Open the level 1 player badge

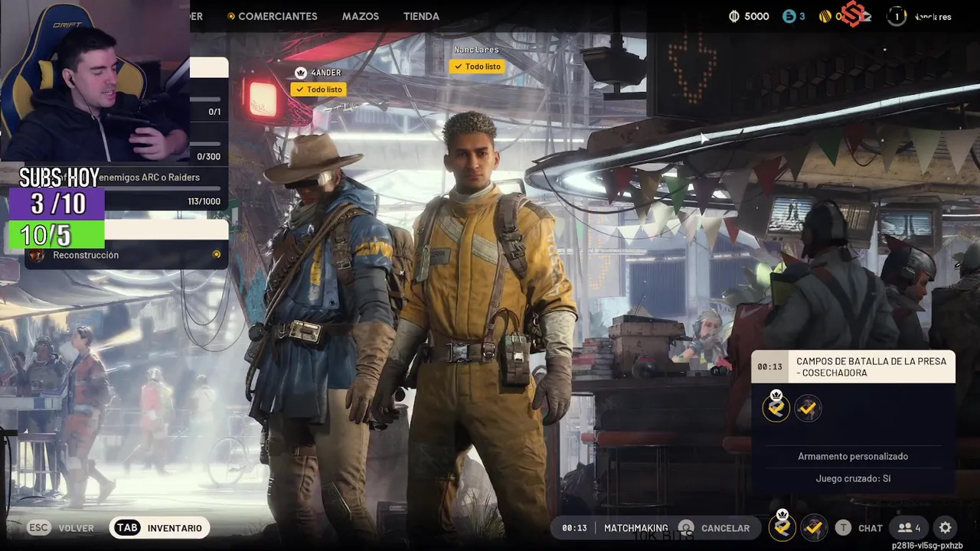[897, 16]
